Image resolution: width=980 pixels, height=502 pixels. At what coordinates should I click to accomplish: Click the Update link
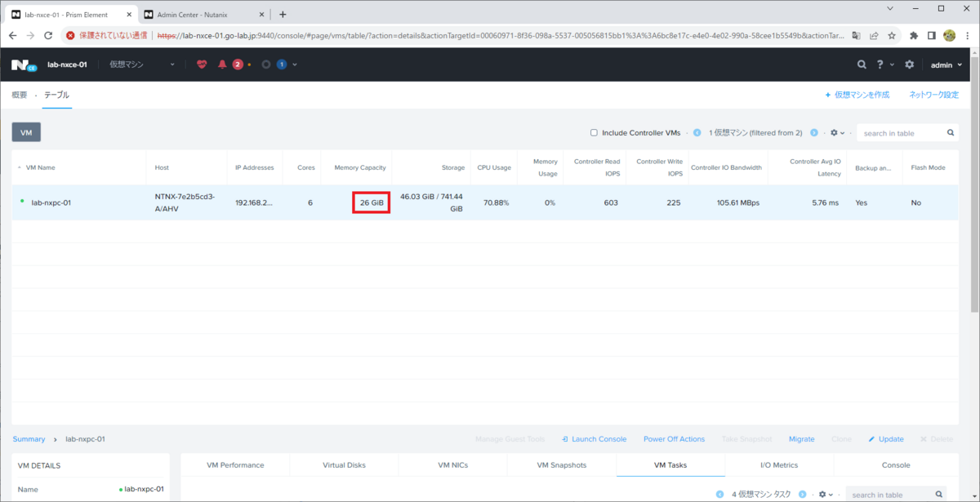886,438
